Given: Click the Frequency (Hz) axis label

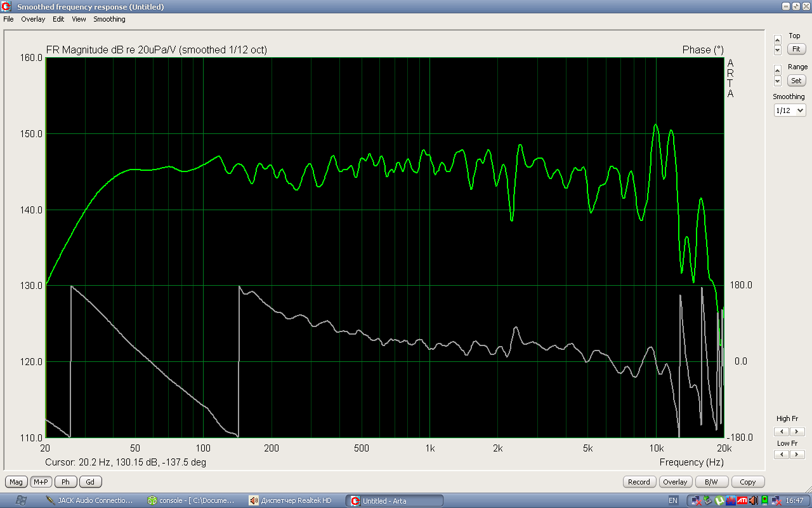Looking at the screenshot, I should click(691, 462).
